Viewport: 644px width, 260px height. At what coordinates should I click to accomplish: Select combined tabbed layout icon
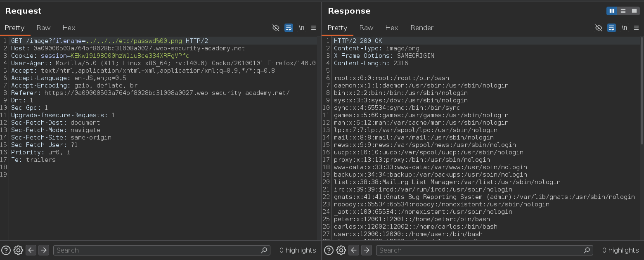tap(635, 11)
